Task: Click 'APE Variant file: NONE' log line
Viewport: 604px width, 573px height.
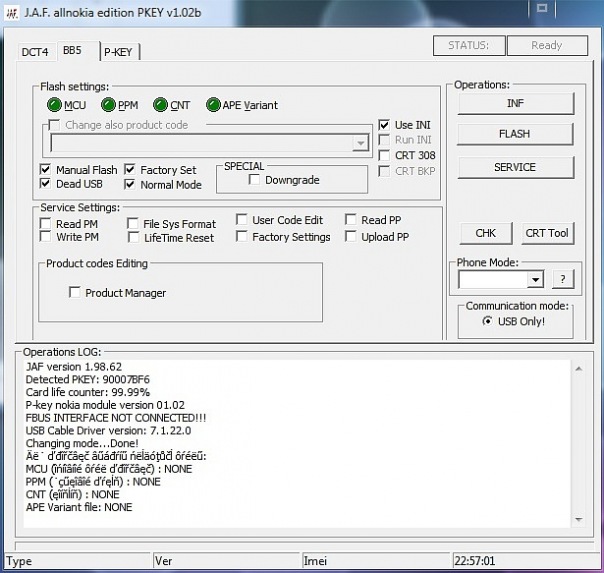Action: click(x=79, y=507)
